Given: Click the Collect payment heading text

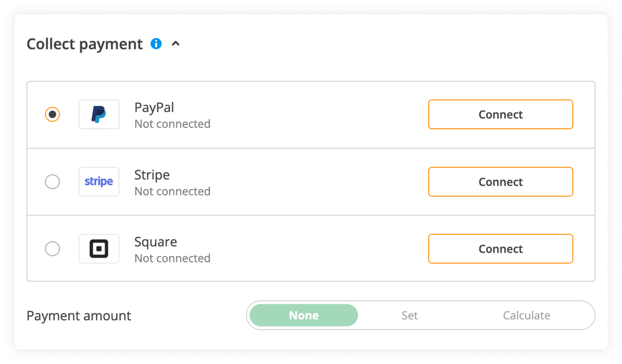Looking at the screenshot, I should point(84,44).
